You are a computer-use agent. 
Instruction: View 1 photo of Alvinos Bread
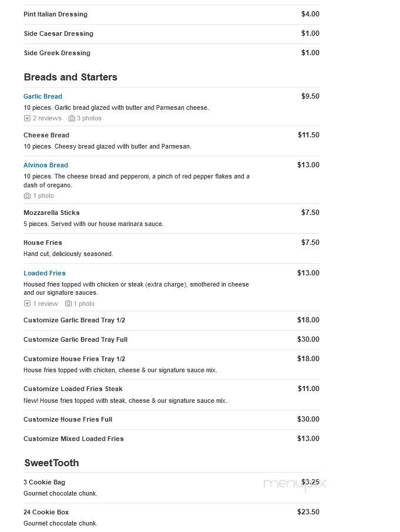click(x=43, y=196)
